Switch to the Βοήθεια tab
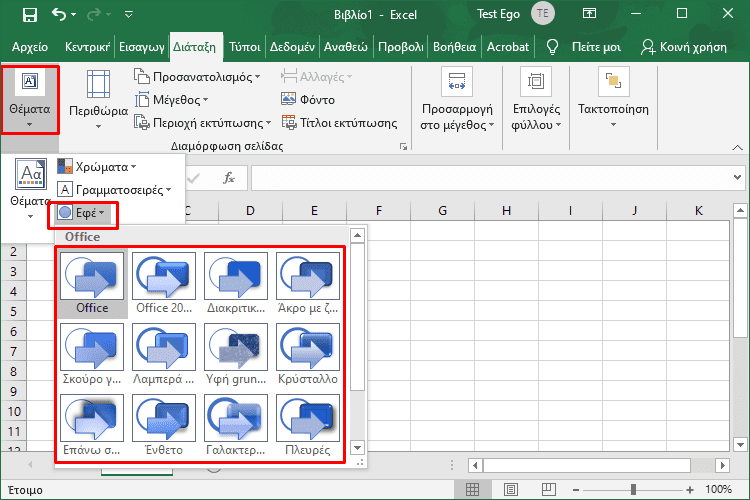Viewport: 750px width, 500px height. [454, 47]
